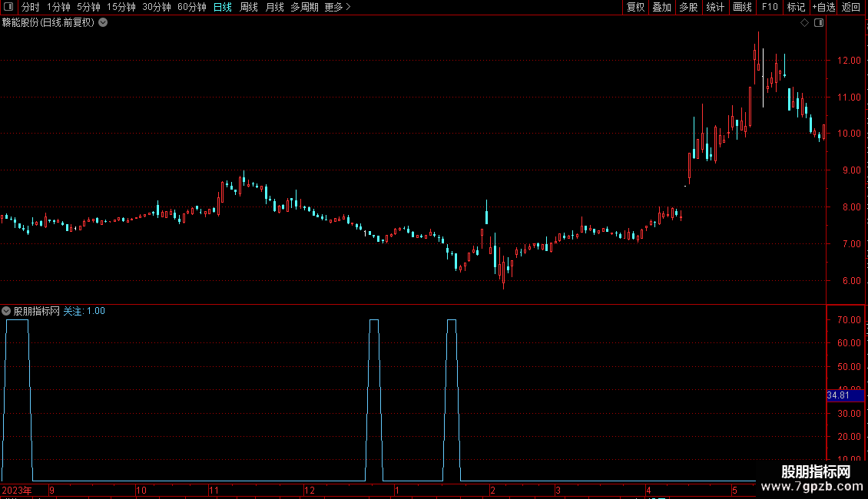
Task: Open the 多周期 multi-period view
Action: (x=304, y=7)
